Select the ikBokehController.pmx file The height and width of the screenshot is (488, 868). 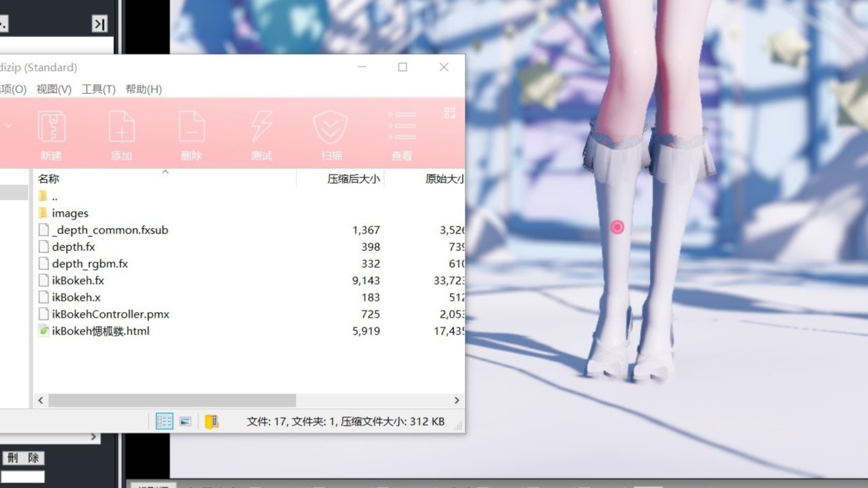[110, 314]
